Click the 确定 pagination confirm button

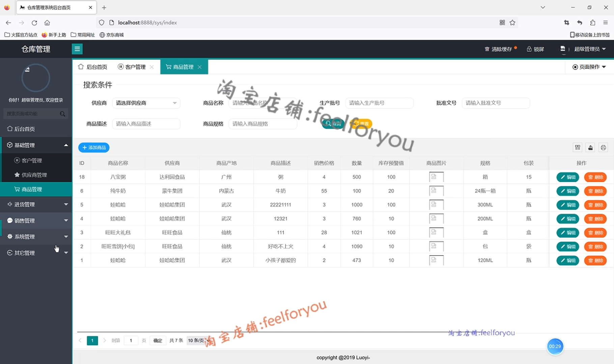click(x=158, y=340)
